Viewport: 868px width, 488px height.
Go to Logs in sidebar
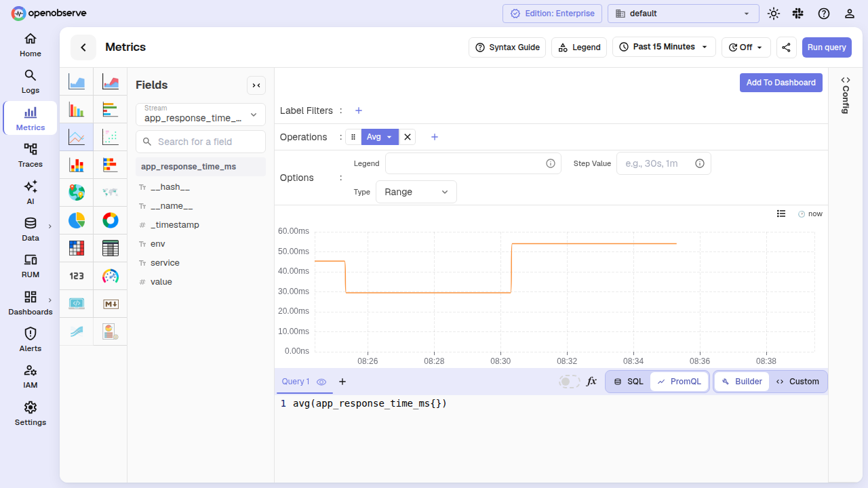click(x=31, y=81)
